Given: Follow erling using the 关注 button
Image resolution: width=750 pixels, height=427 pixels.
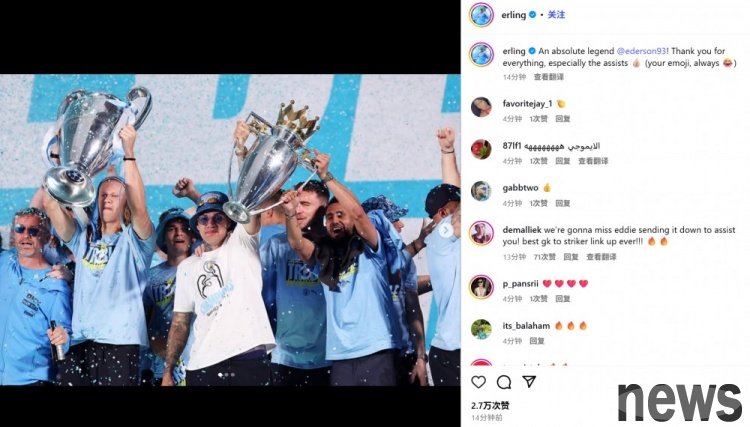Looking at the screenshot, I should (556, 15).
